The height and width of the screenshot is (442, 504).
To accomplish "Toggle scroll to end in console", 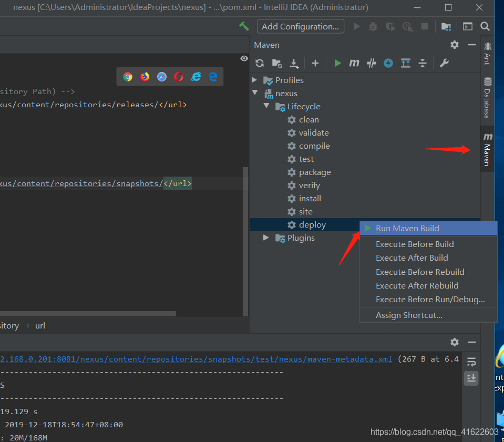I will pyautogui.click(x=471, y=378).
